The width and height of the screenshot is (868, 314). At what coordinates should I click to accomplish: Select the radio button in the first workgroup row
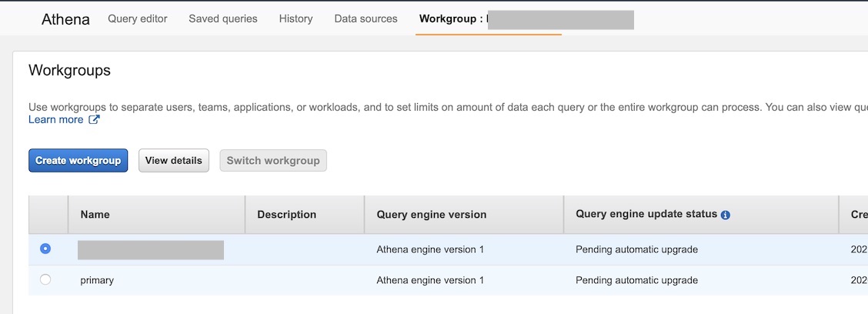[x=45, y=249]
